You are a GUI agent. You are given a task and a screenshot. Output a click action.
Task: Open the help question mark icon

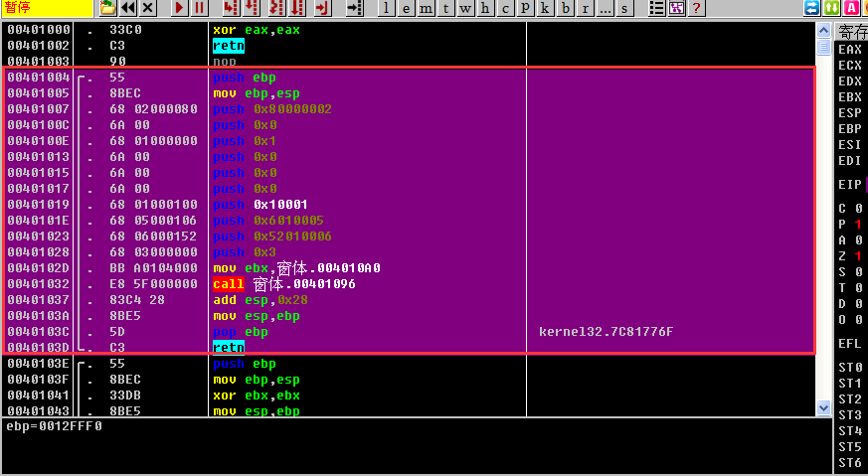click(696, 8)
